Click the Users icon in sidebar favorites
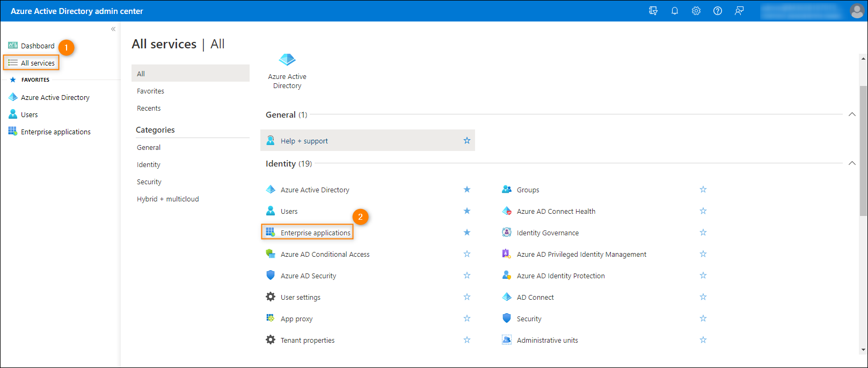This screenshot has width=868, height=368. [x=13, y=114]
